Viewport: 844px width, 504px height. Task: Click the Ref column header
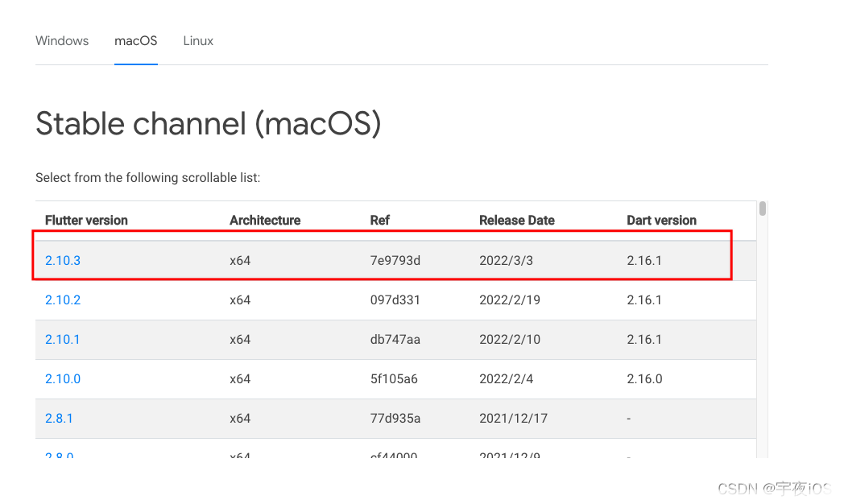click(x=379, y=221)
